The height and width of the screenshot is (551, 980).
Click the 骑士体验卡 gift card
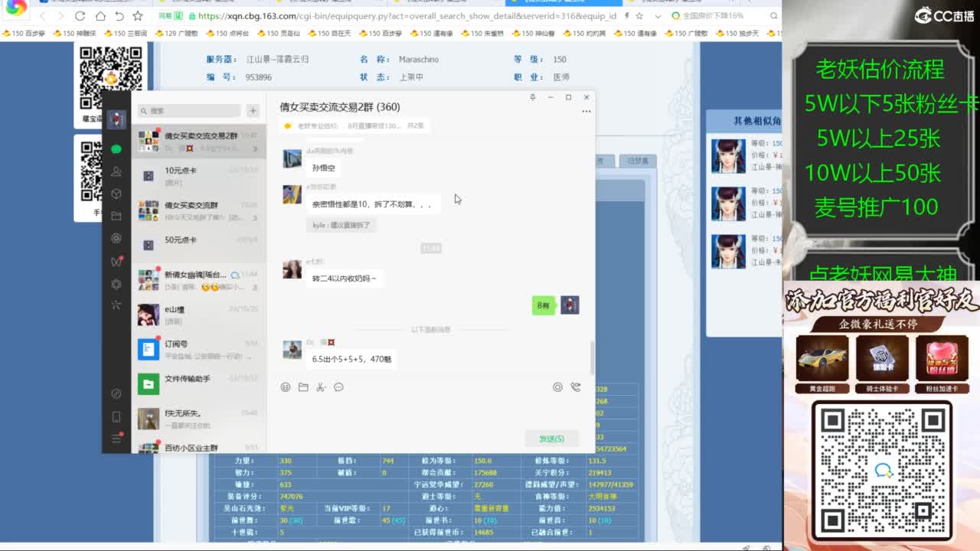click(882, 364)
